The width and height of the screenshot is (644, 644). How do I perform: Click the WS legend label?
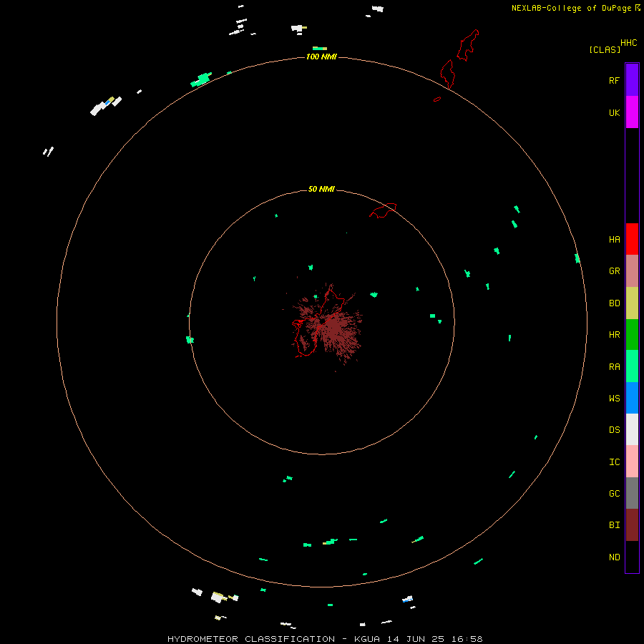614,399
